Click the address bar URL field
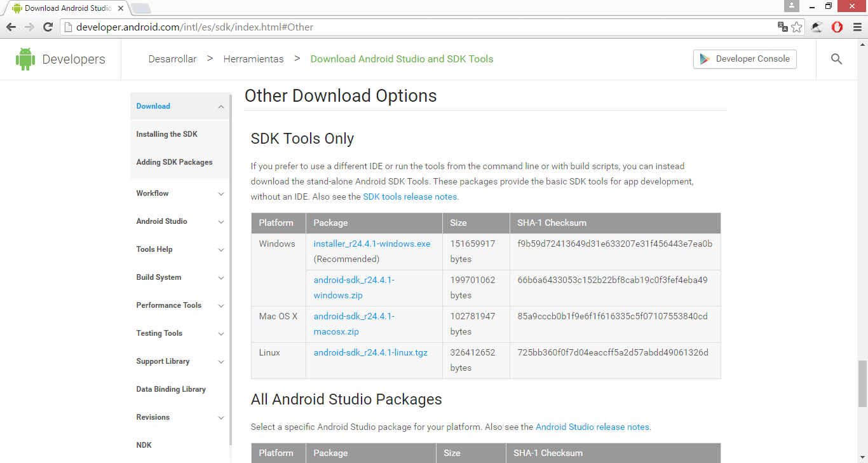The image size is (868, 463). click(x=419, y=27)
